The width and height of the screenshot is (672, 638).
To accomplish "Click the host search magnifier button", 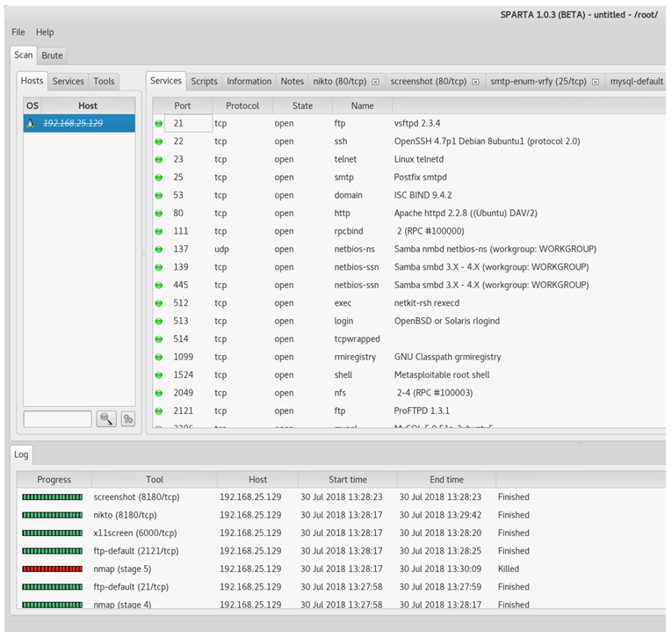I will [106, 419].
